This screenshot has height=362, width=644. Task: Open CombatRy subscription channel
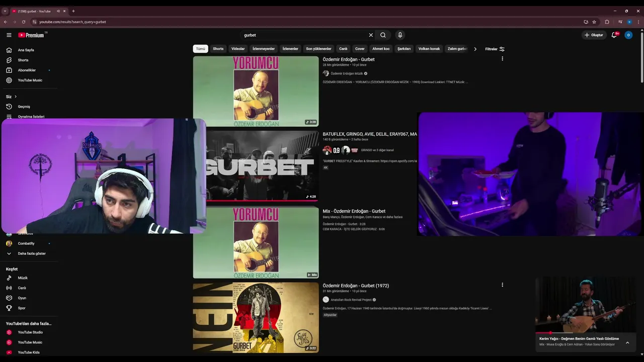tap(26, 244)
